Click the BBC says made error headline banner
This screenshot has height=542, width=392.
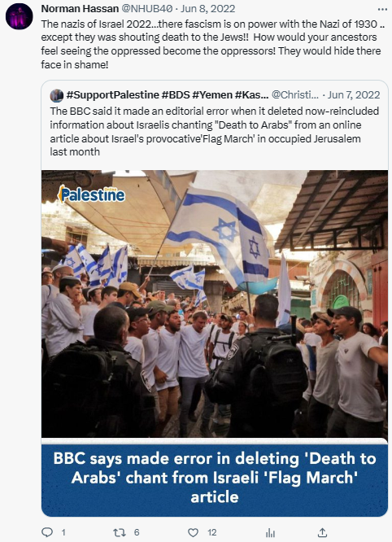(215, 478)
